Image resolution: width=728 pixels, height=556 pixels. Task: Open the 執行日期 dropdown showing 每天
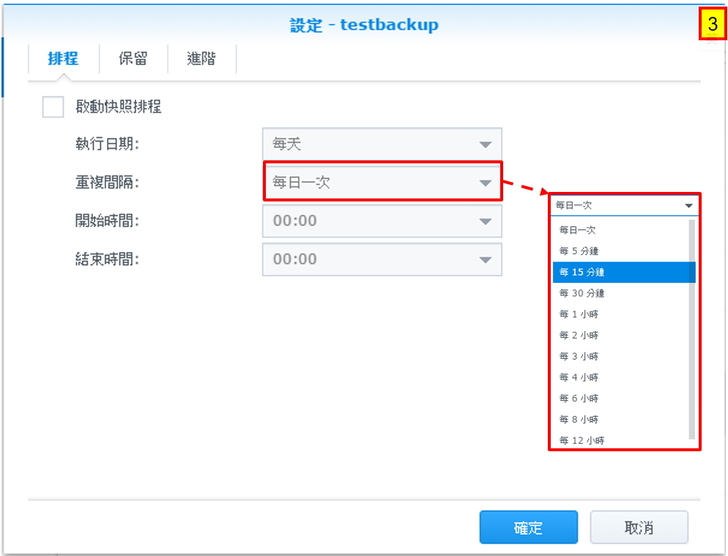[382, 144]
